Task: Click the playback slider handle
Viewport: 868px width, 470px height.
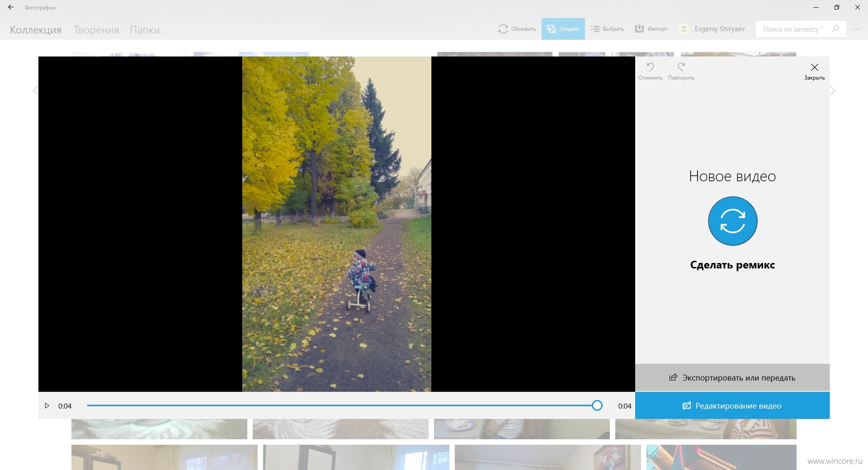Action: point(597,405)
